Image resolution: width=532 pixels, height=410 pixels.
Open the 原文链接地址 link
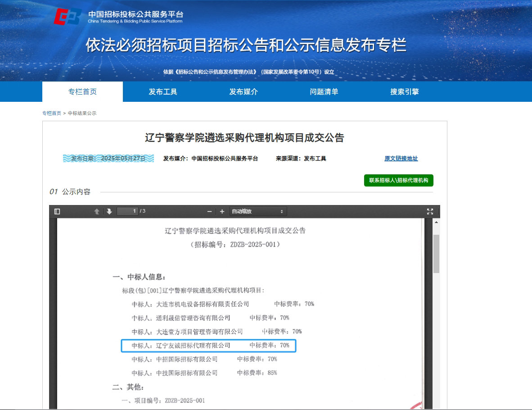click(401, 158)
